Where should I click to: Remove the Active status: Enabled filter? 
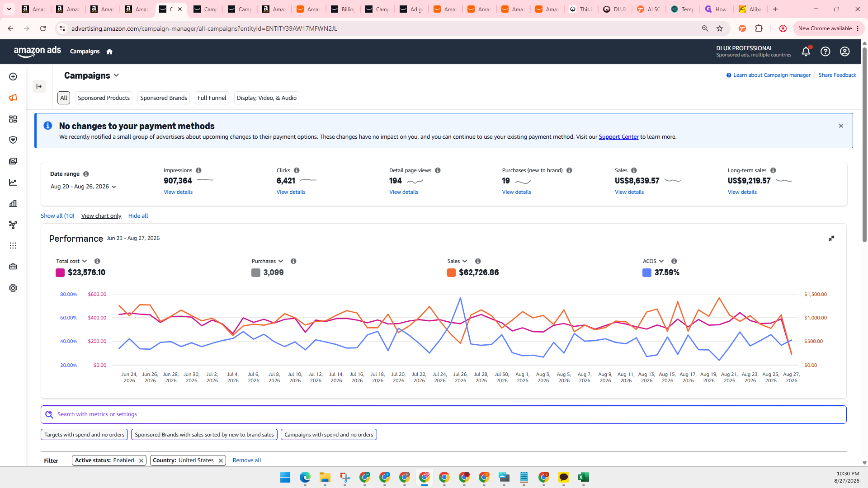coord(141,460)
